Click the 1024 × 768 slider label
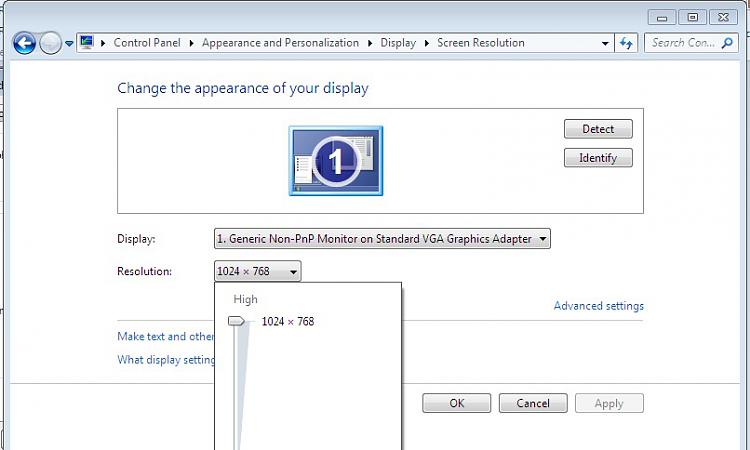The height and width of the screenshot is (450, 750). [x=288, y=321]
